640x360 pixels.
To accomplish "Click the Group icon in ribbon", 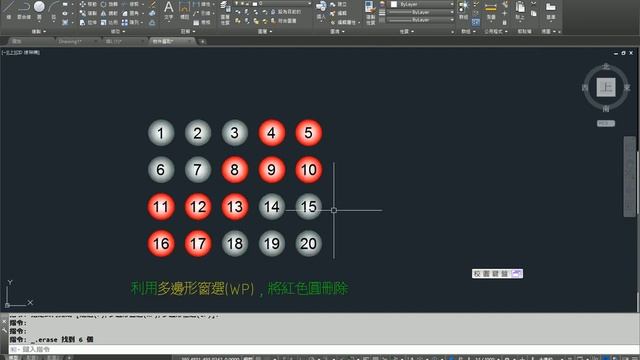I will coord(463,10).
